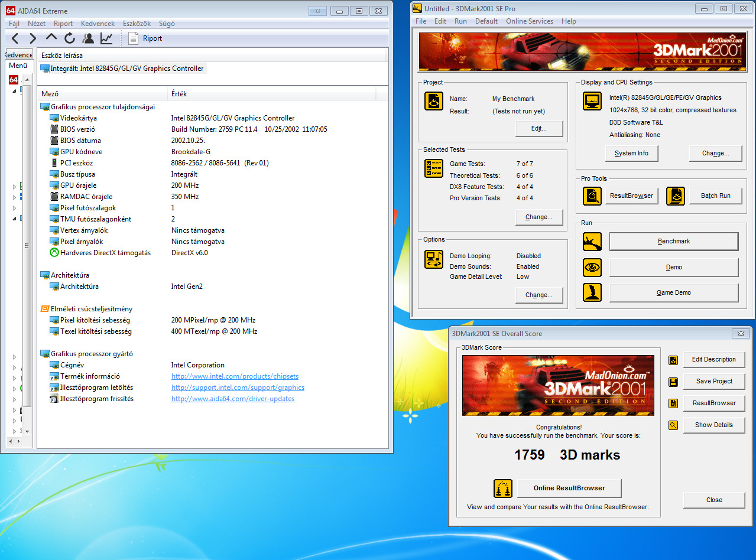
Task: Click the icon beside Edit Description
Action: (x=673, y=360)
